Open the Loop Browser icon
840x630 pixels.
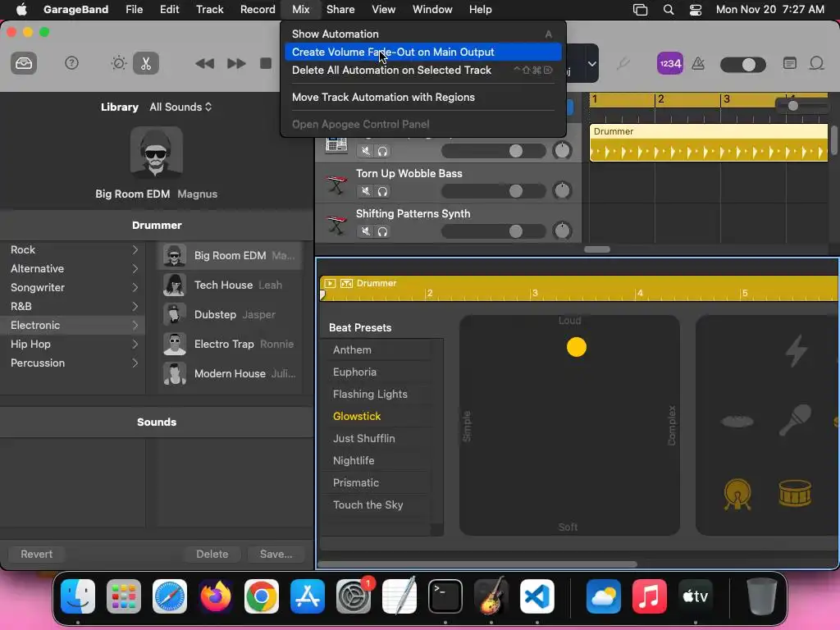pyautogui.click(x=817, y=63)
